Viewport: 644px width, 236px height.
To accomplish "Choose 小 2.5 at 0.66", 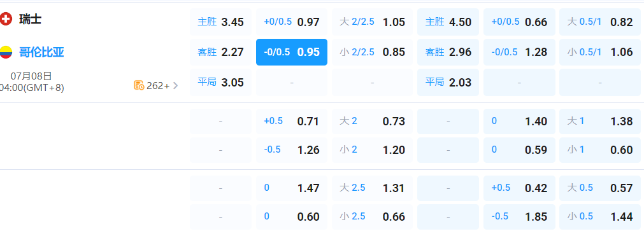I will click(372, 217).
